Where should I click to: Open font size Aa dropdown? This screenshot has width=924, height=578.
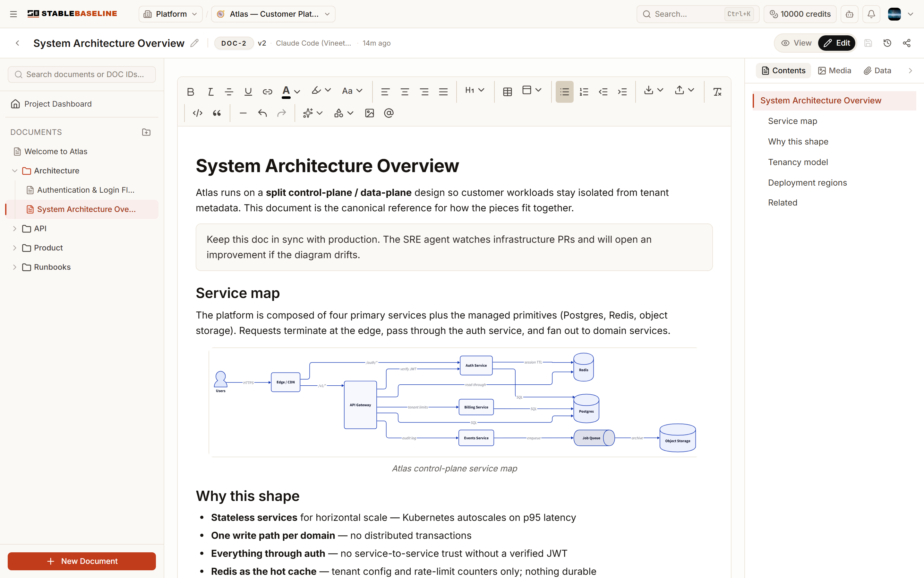pos(352,91)
